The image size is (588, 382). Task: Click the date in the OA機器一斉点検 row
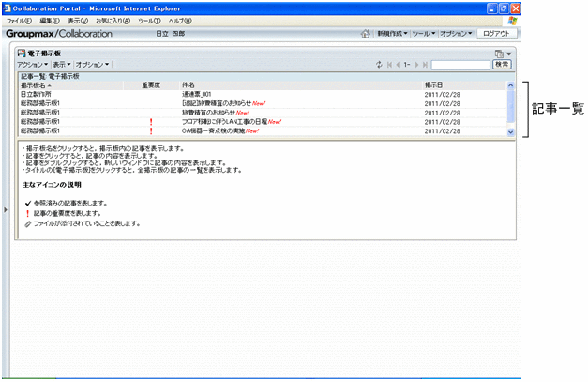coord(442,131)
